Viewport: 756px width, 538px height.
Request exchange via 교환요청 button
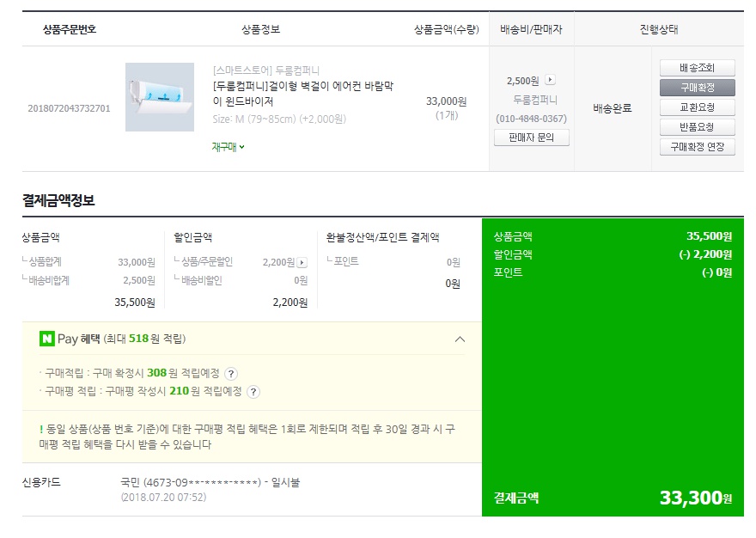point(698,107)
